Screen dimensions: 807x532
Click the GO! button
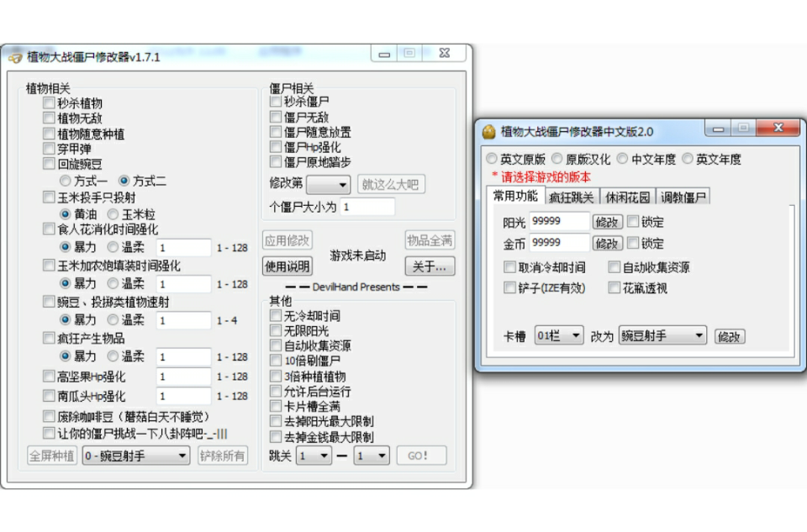[x=421, y=456]
